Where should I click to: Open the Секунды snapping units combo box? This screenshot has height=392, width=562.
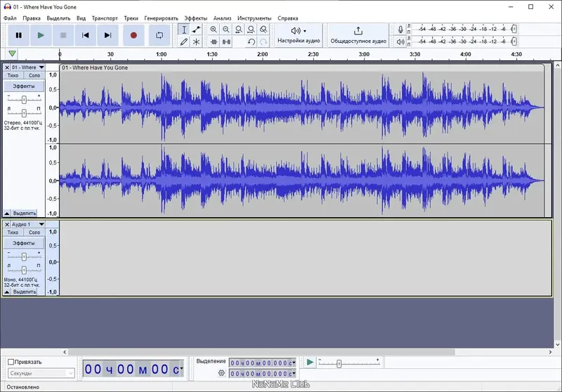point(41,373)
